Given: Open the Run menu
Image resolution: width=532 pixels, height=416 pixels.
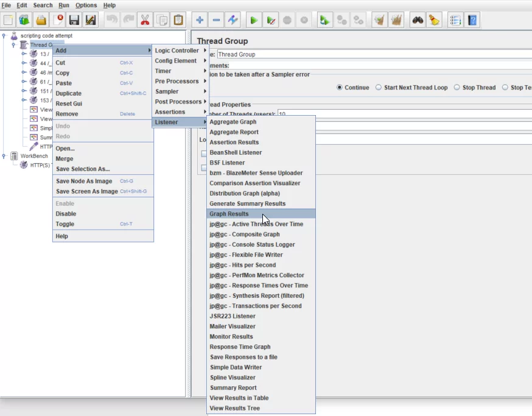Looking at the screenshot, I should [x=64, y=5].
